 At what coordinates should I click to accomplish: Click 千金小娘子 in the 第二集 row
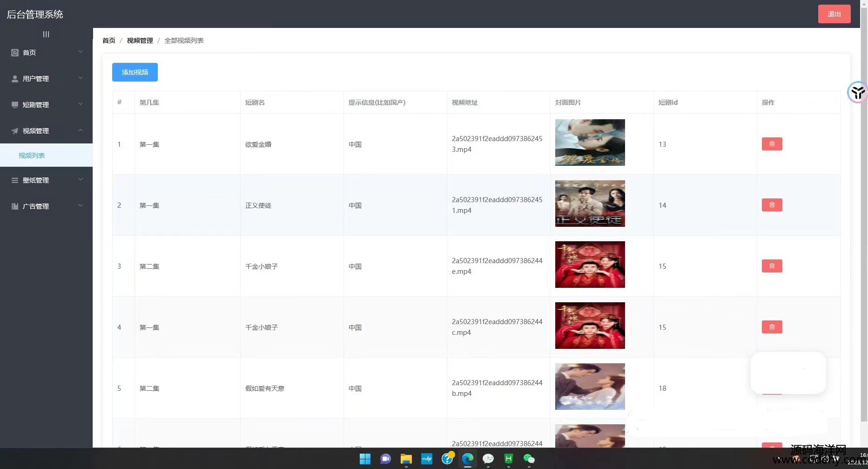click(x=262, y=266)
